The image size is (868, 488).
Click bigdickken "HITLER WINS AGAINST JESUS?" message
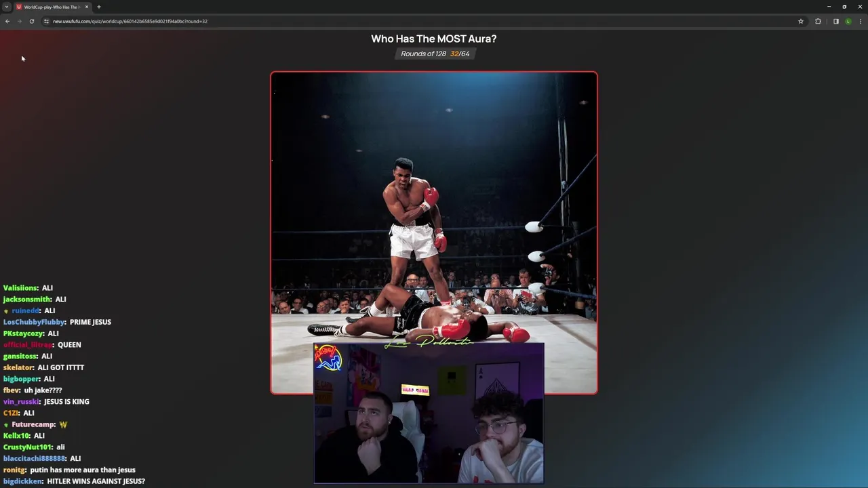click(x=74, y=481)
